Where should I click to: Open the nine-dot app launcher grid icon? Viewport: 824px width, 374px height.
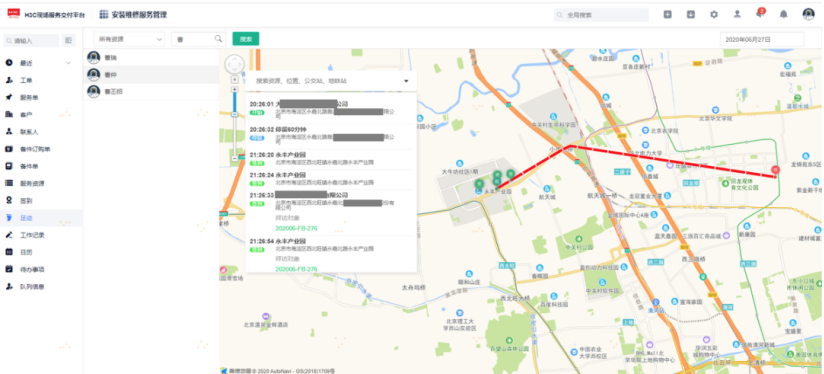(104, 15)
